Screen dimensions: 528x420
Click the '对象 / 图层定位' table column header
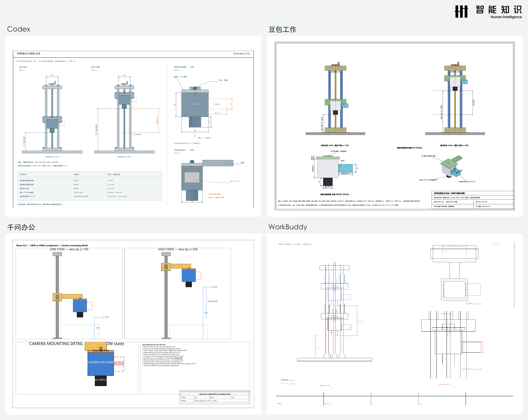click(114, 174)
